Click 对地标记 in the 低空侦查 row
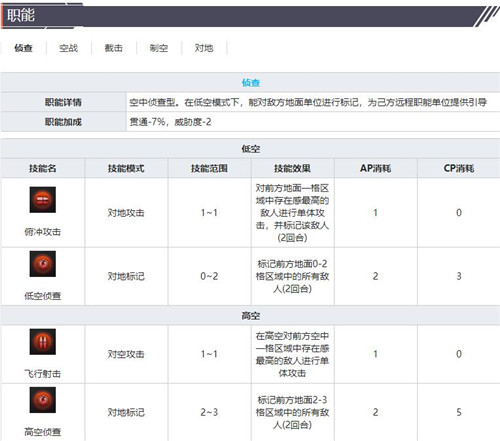 126,276
